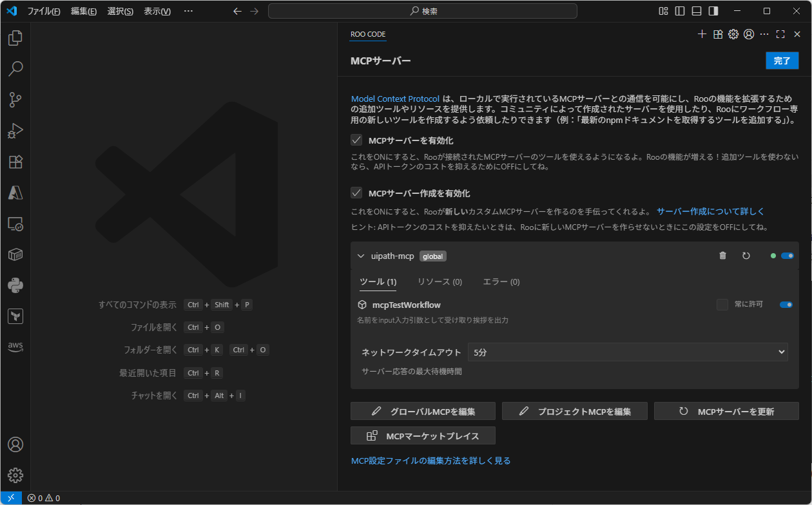Open Source Control view

(15, 99)
